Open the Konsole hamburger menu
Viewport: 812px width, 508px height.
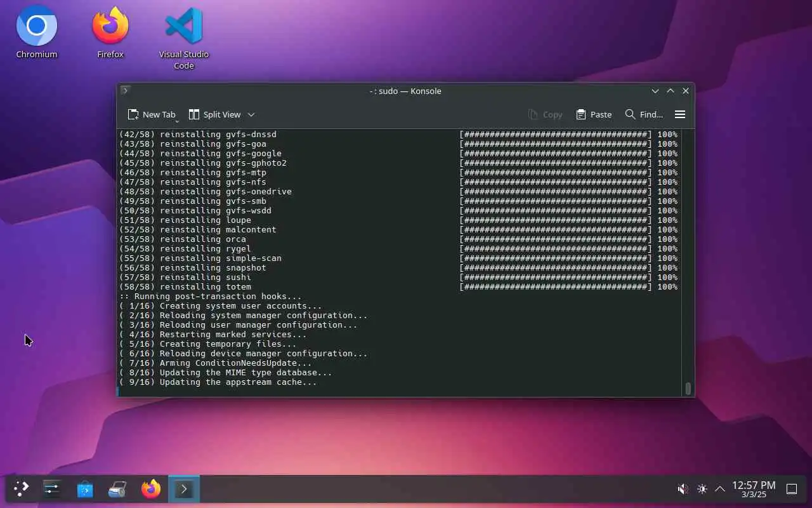[680, 114]
